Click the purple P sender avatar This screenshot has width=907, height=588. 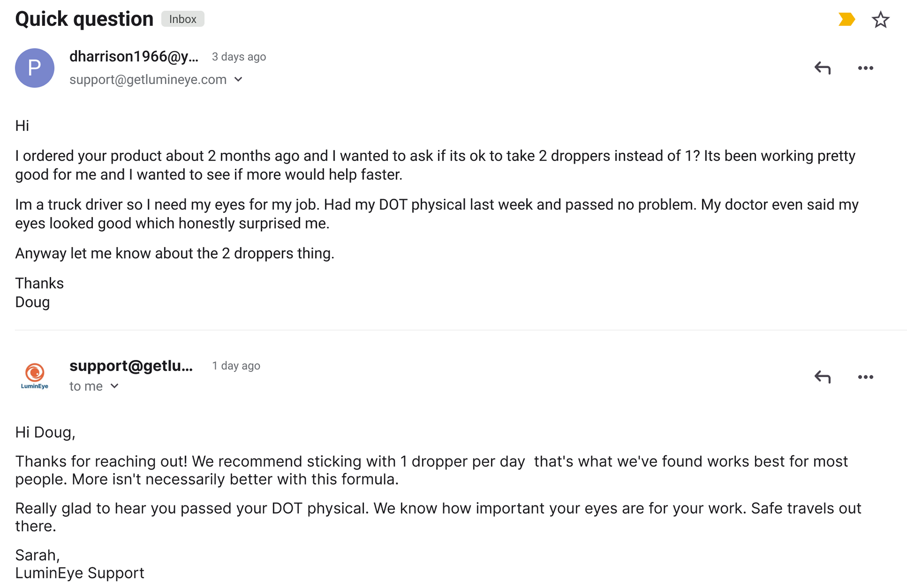click(35, 68)
